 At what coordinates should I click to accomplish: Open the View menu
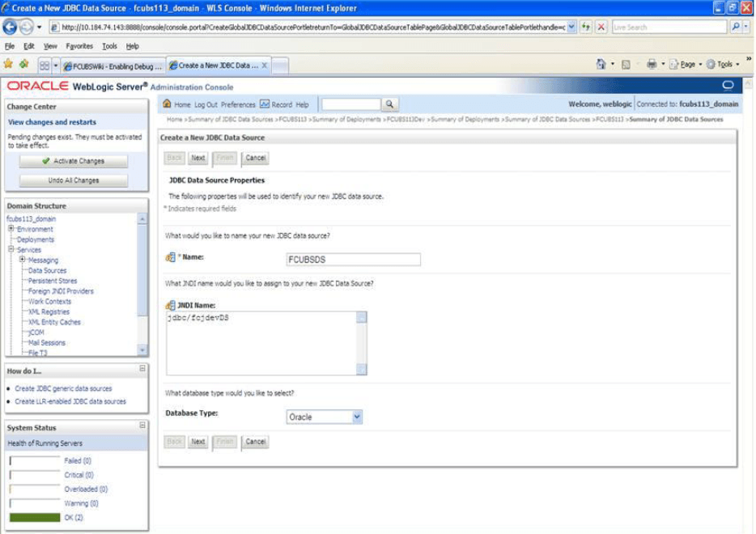pos(50,46)
